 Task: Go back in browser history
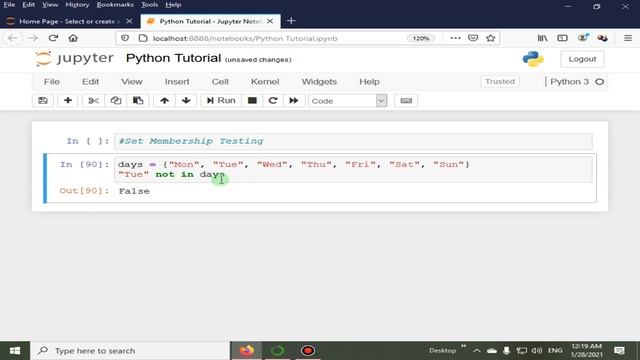pos(13,38)
